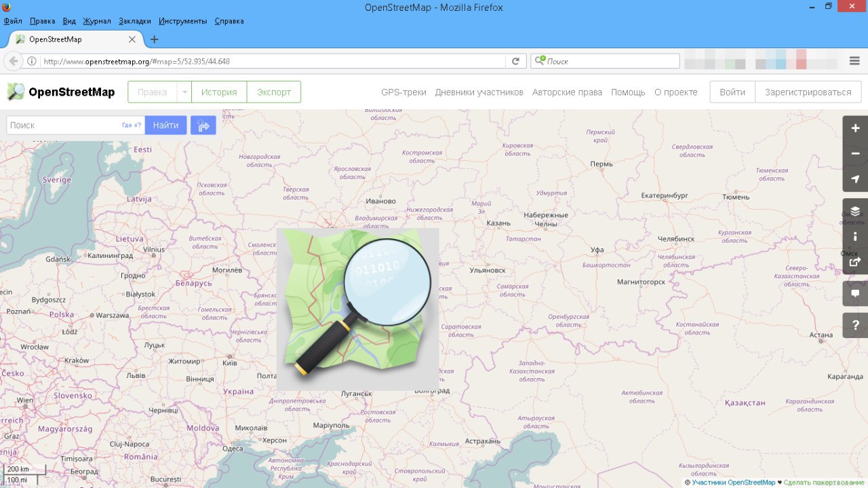Screen dimensions: 868x488
Task: Open the Правка menu in menu bar
Action: [x=43, y=21]
